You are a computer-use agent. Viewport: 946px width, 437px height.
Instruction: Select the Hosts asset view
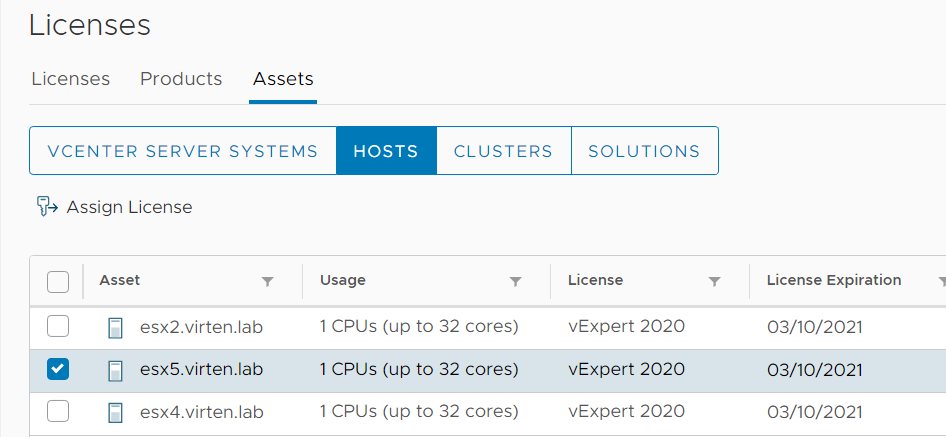(386, 150)
